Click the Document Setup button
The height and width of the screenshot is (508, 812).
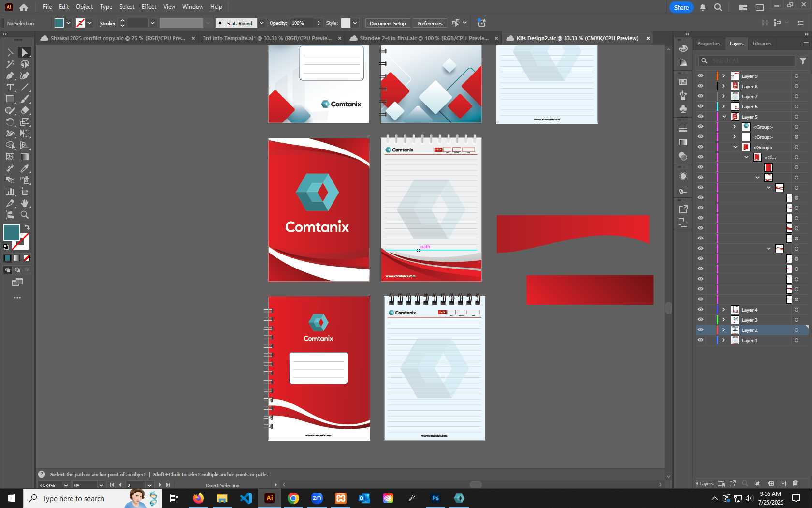click(388, 23)
